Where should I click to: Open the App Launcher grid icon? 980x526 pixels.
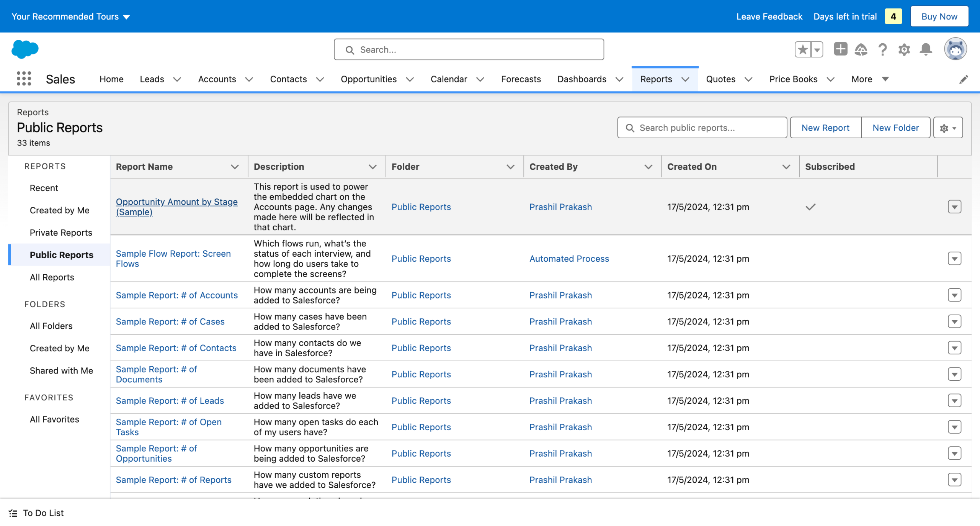pyautogui.click(x=24, y=79)
